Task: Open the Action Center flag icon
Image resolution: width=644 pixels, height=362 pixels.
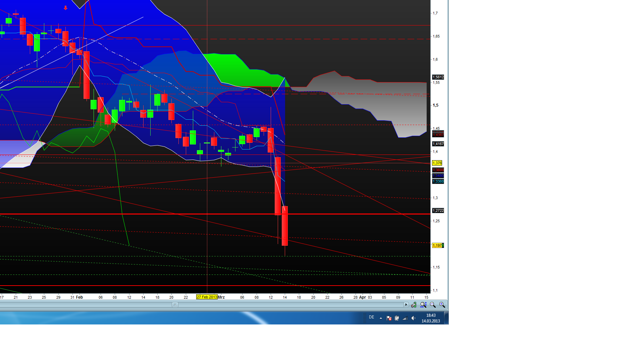Action: 389,318
